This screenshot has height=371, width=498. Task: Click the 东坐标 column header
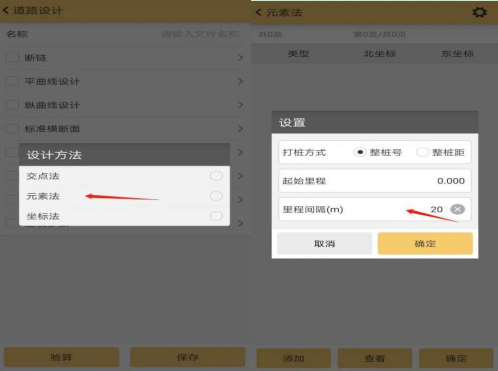(x=457, y=53)
